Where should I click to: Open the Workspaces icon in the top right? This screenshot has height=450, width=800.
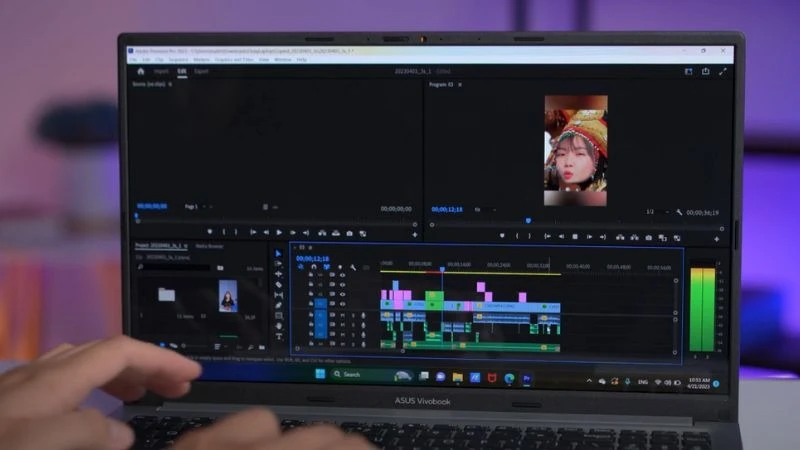[x=688, y=71]
